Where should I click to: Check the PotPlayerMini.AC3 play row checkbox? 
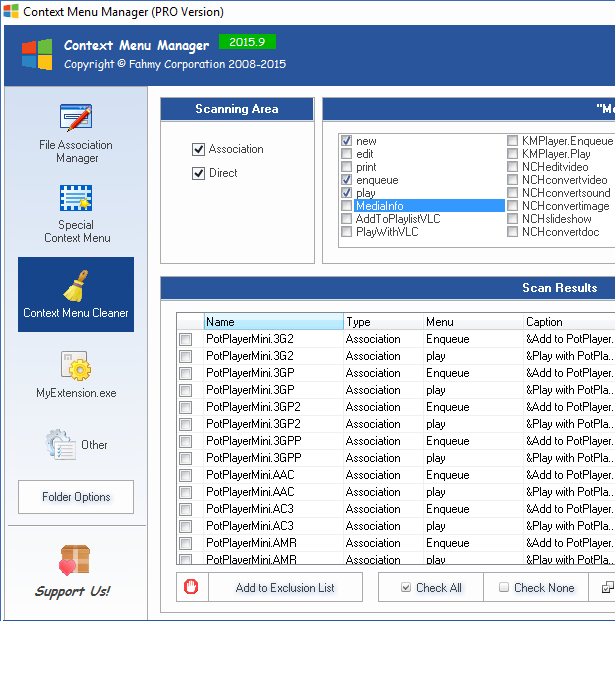(x=186, y=526)
